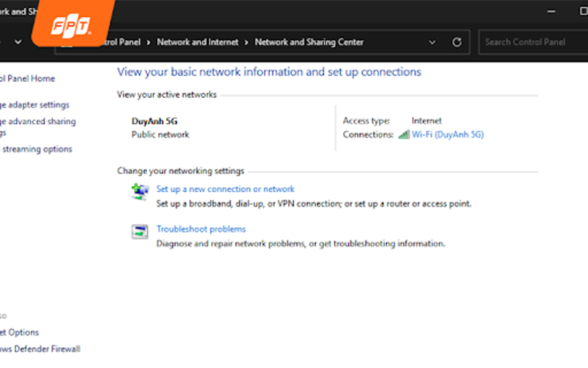Click the Change your networking settings heading
The height and width of the screenshot is (368, 588).
click(181, 171)
